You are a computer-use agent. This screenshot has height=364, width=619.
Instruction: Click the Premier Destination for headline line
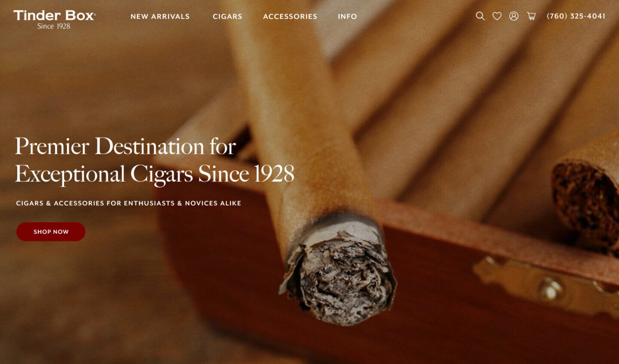click(126, 146)
